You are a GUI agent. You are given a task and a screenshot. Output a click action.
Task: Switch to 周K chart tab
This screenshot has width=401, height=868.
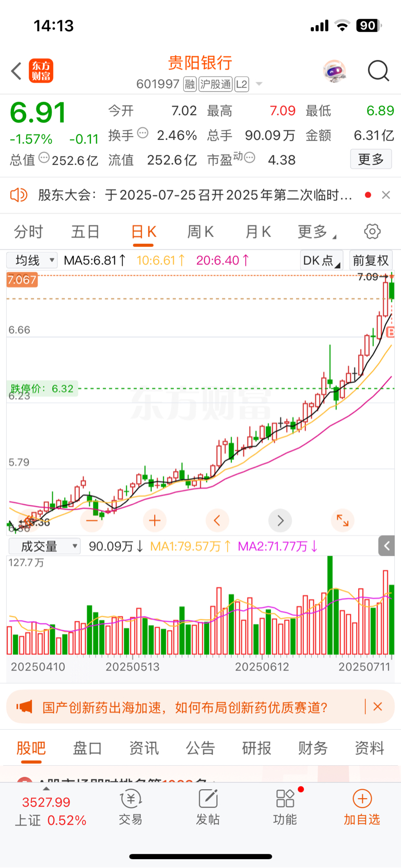200,232
